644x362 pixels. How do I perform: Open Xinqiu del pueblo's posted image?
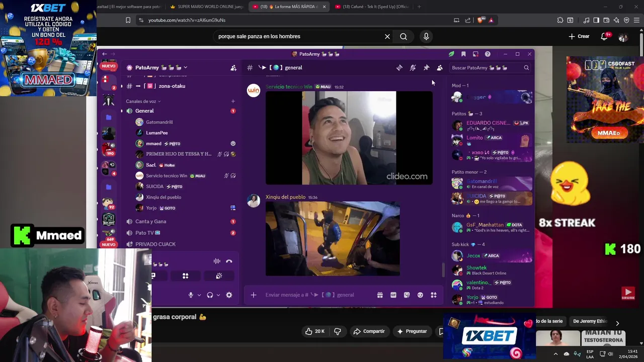333,238
